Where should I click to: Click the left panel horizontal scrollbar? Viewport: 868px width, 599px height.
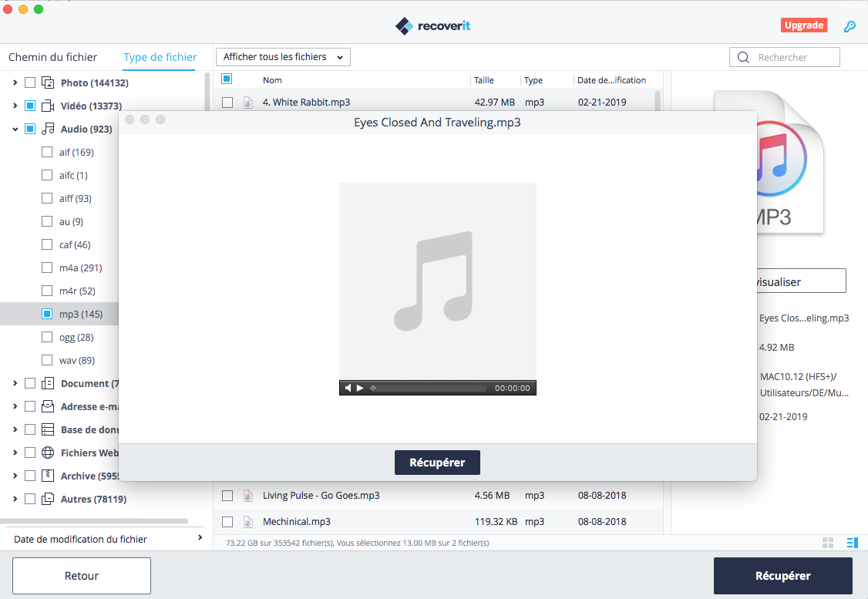pos(94,521)
